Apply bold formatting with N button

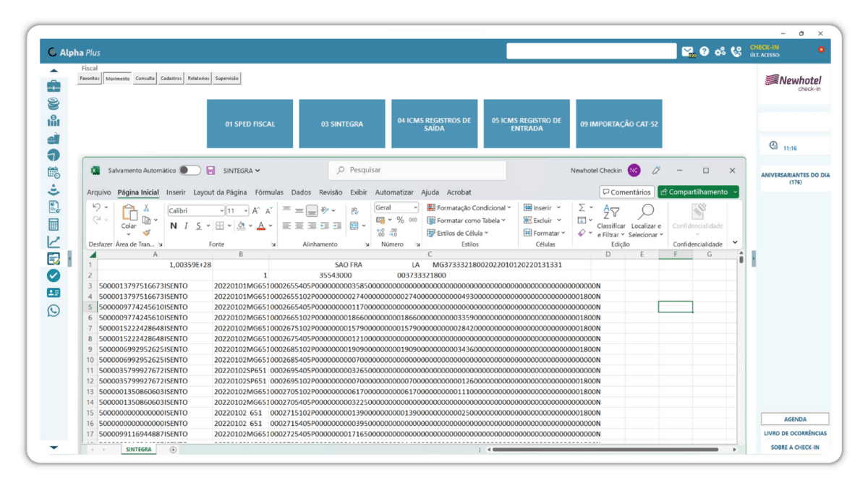[x=174, y=226]
